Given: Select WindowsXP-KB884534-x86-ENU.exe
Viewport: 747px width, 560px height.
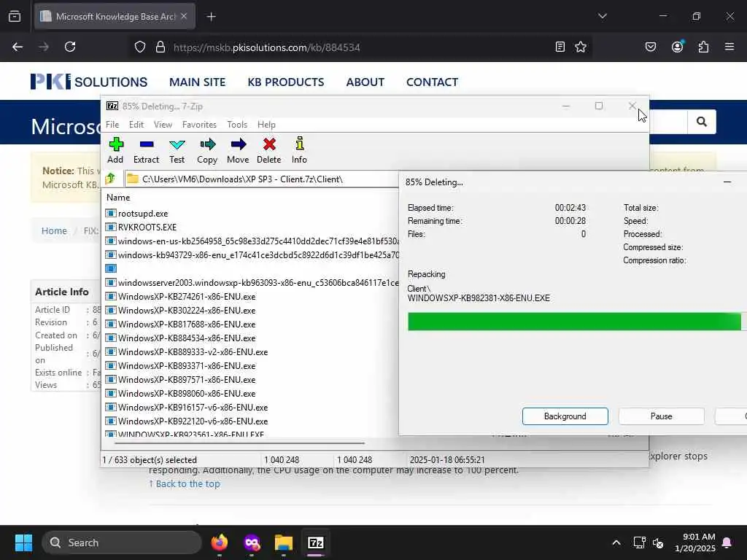Looking at the screenshot, I should [x=186, y=338].
